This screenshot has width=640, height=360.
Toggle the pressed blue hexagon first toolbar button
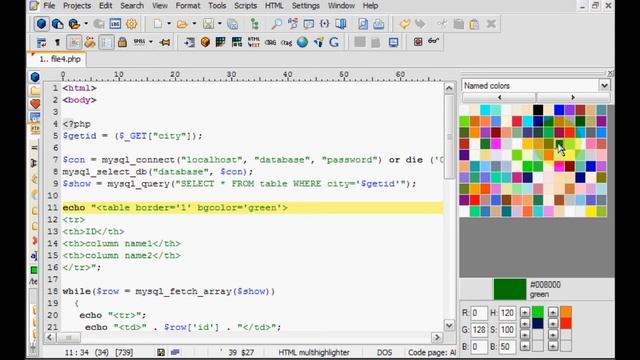(41, 24)
